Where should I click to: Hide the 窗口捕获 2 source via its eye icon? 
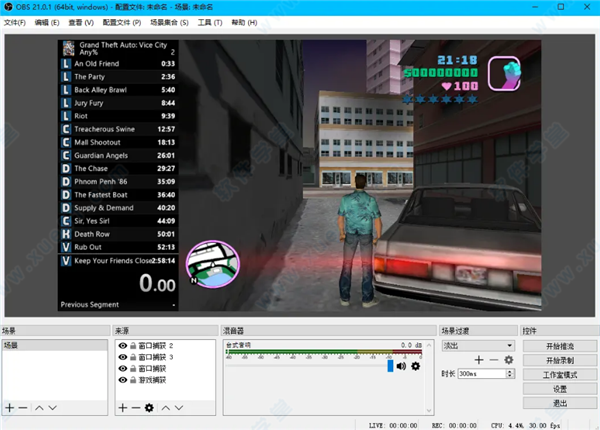122,346
